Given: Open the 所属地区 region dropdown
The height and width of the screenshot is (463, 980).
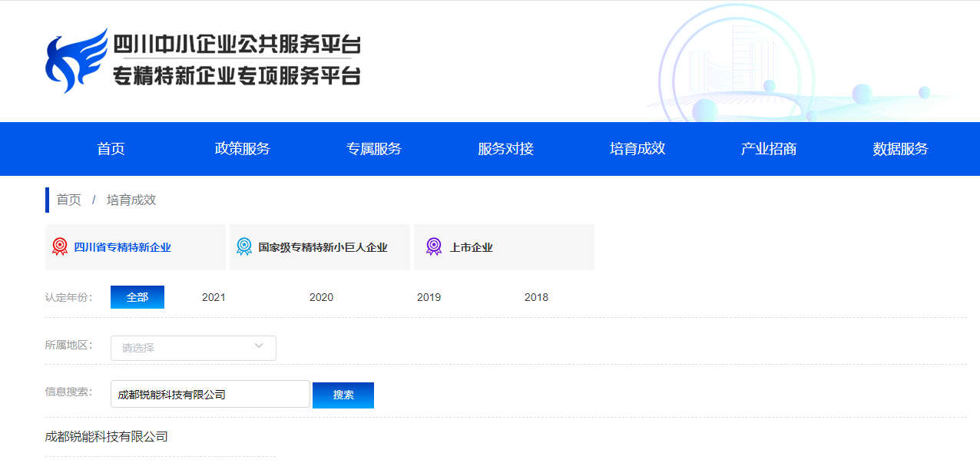Looking at the screenshot, I should tap(193, 347).
